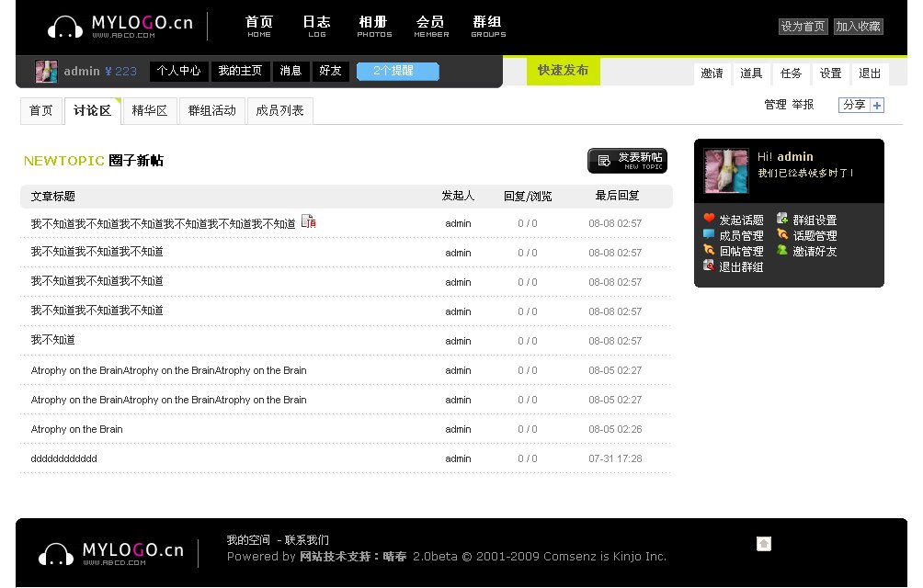Switch to the 精华区 tab
This screenshot has width=923, height=588.
click(150, 110)
